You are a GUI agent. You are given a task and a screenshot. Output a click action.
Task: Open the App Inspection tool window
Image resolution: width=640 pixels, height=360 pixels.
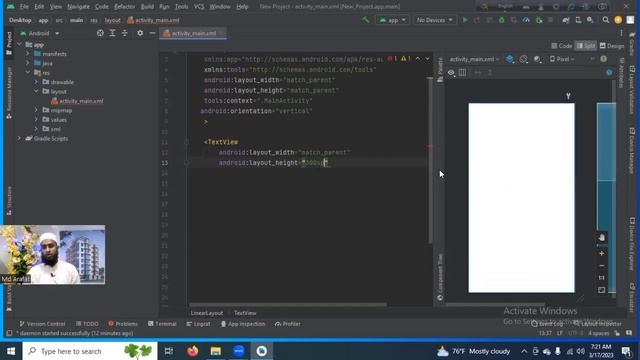pos(243,324)
